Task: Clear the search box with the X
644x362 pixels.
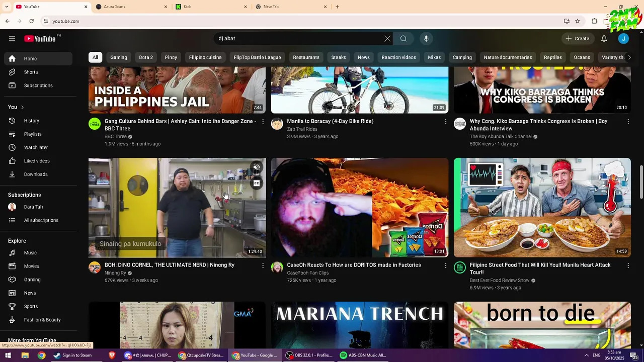Action: tap(387, 39)
